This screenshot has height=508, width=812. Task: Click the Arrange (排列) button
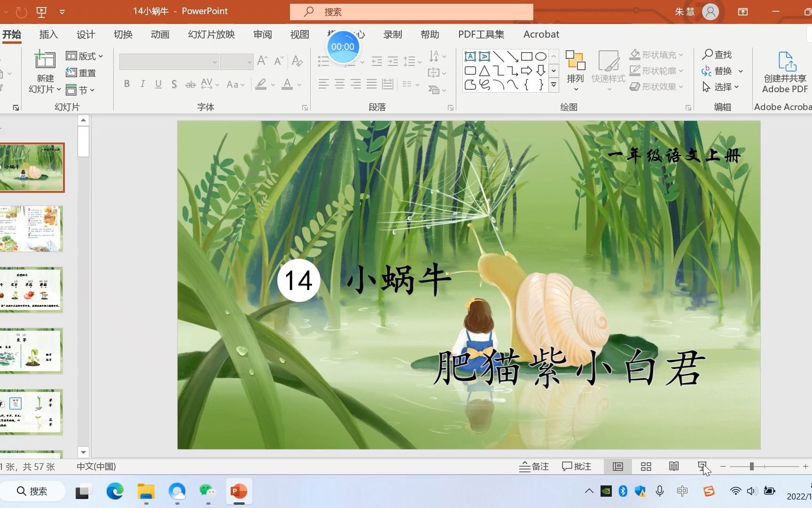tap(575, 71)
